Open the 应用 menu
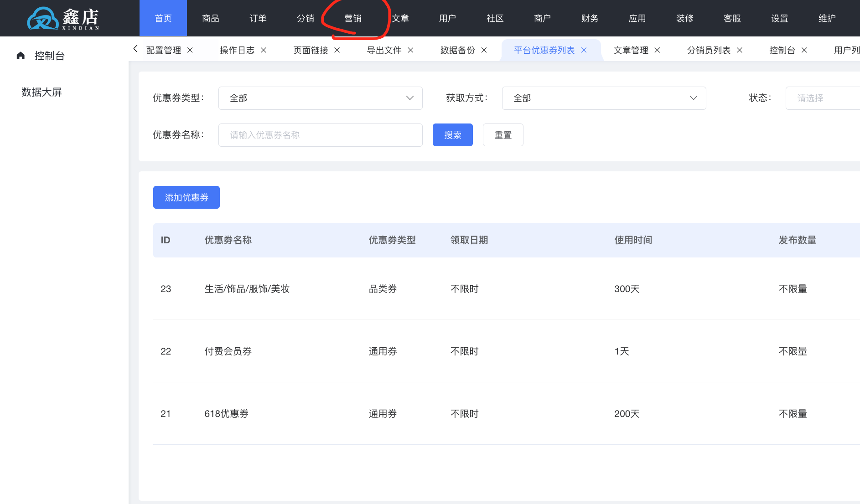The height and width of the screenshot is (504, 860). [637, 18]
